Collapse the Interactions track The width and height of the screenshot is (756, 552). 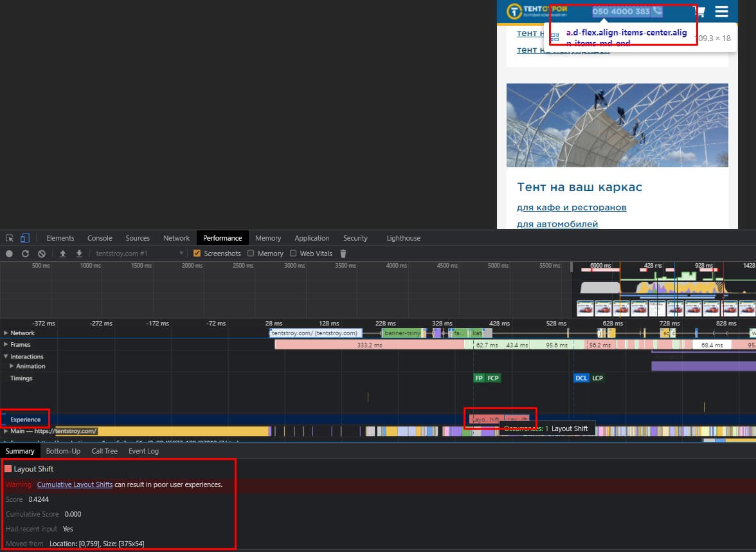(x=6, y=356)
